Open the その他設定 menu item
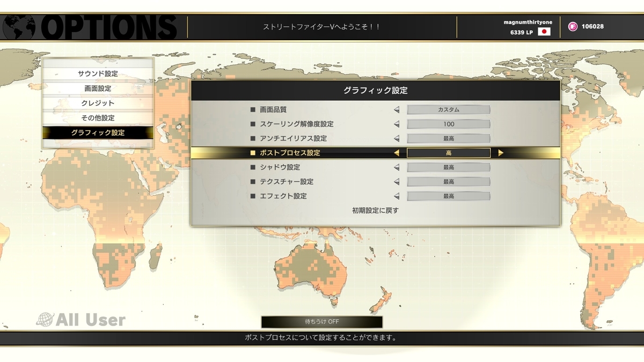The height and width of the screenshot is (362, 644). click(x=98, y=117)
